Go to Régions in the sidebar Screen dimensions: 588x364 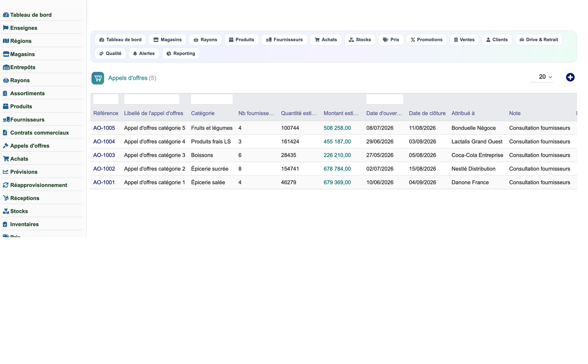click(17, 41)
